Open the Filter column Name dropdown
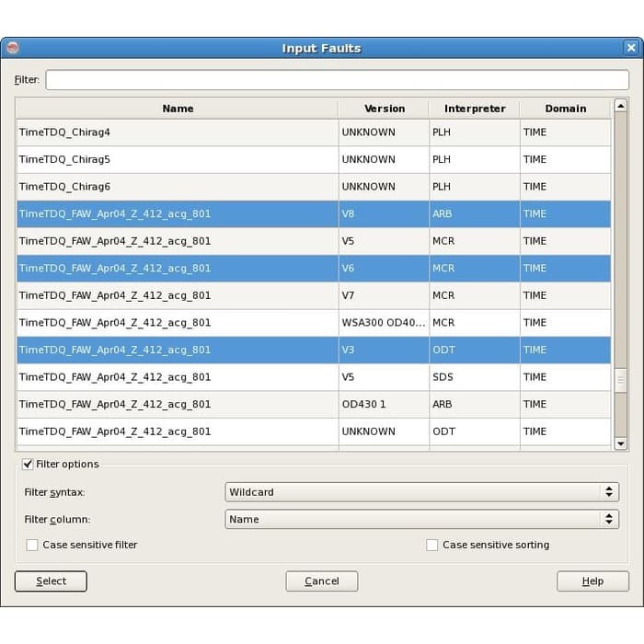 421,519
